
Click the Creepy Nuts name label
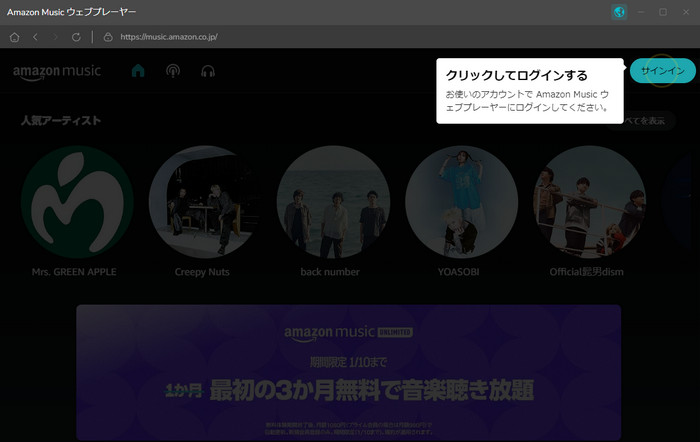click(x=202, y=272)
